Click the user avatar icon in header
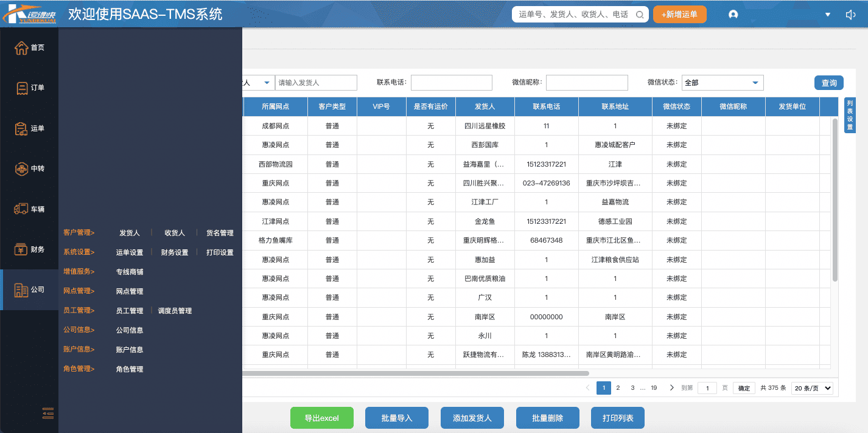 [733, 15]
